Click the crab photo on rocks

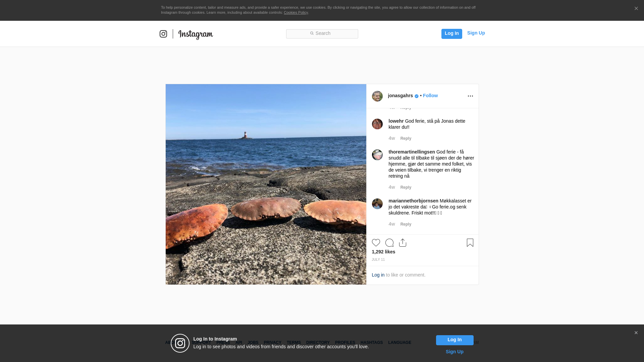(x=266, y=184)
